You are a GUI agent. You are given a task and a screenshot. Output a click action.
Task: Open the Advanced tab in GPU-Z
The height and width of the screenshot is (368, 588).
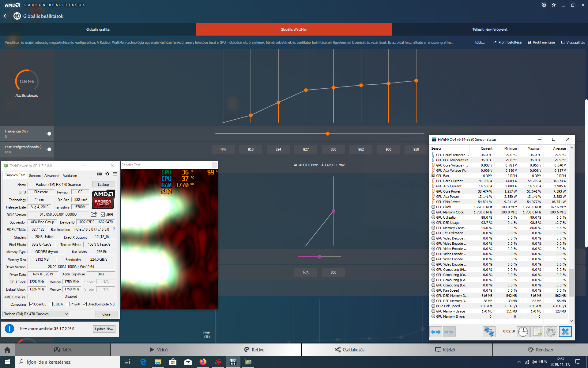pos(52,176)
